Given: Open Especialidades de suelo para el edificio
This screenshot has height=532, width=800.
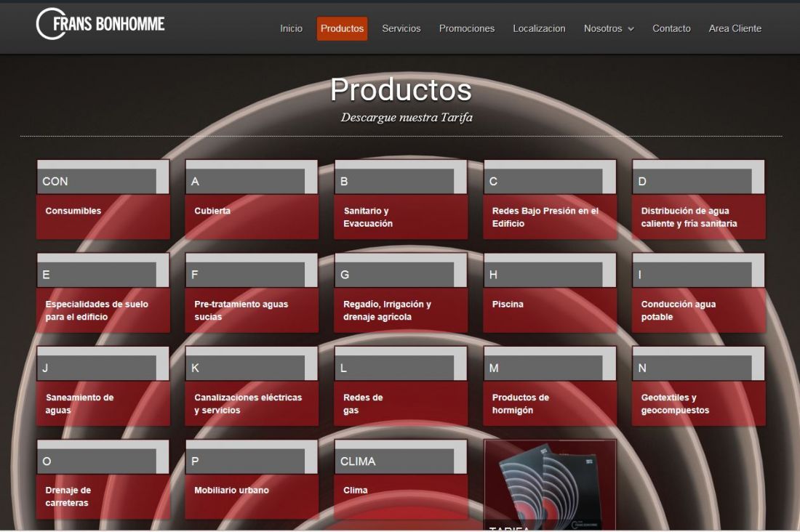Looking at the screenshot, I should click(103, 293).
